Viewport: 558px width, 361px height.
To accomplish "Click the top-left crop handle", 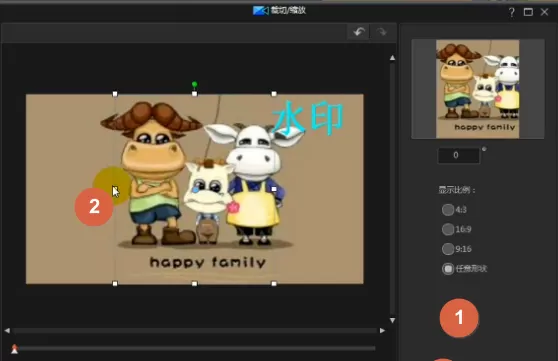I will tap(115, 94).
